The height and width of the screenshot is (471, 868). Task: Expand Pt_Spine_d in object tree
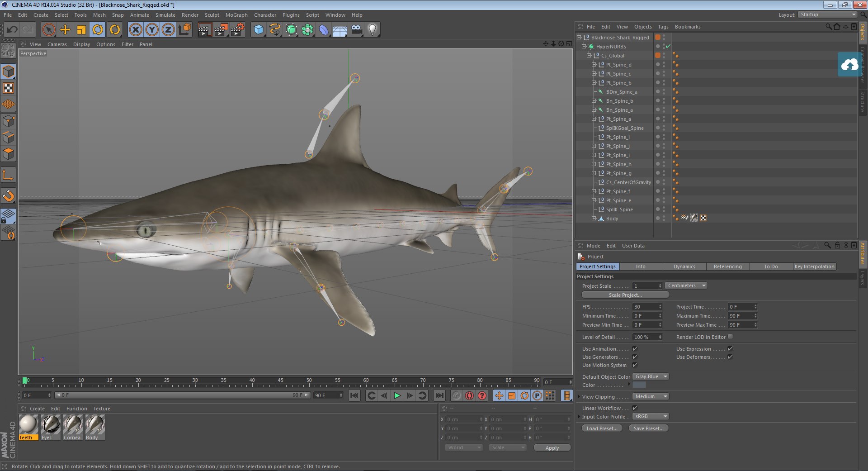(x=594, y=65)
